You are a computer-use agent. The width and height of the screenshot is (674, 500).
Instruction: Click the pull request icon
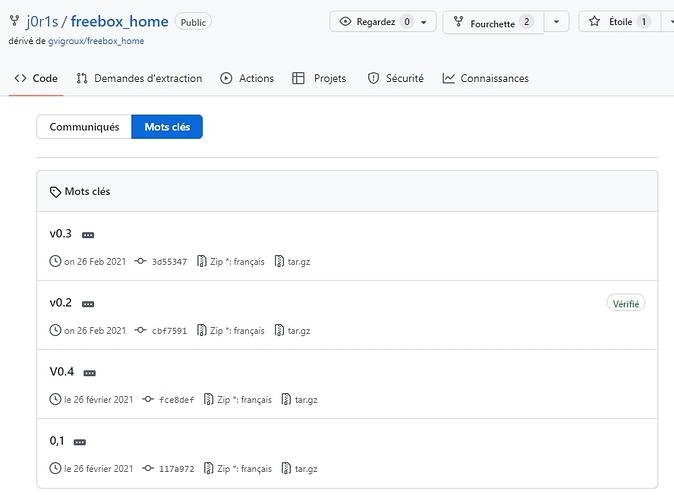pos(82,78)
